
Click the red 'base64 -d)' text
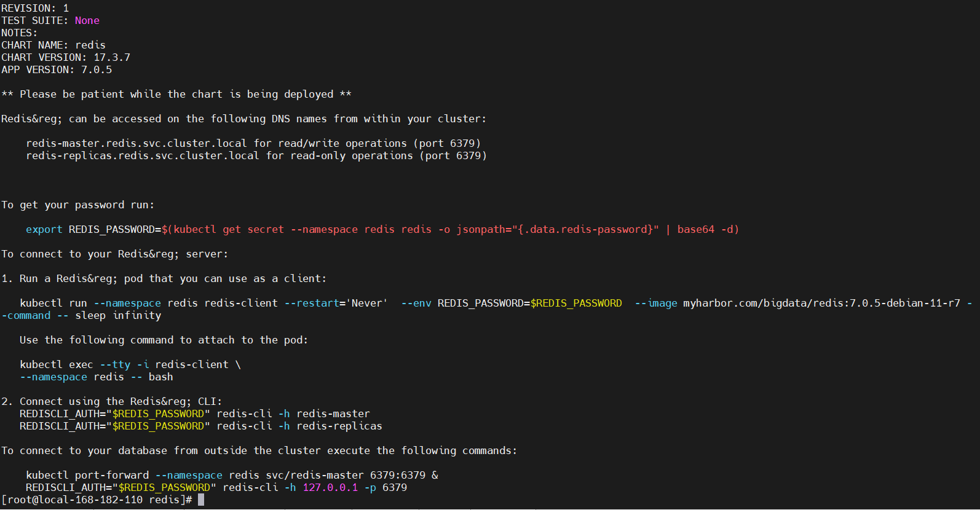pyautogui.click(x=708, y=229)
